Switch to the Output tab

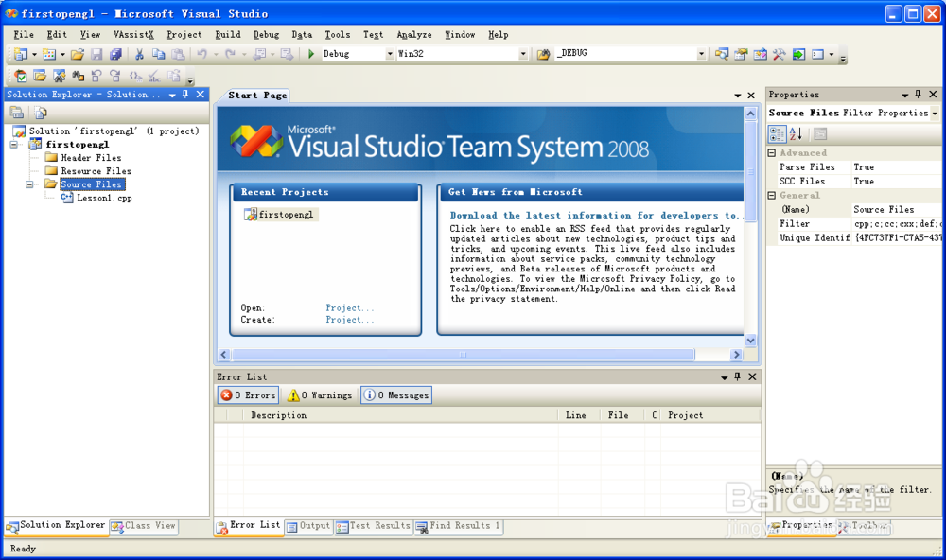pos(308,526)
